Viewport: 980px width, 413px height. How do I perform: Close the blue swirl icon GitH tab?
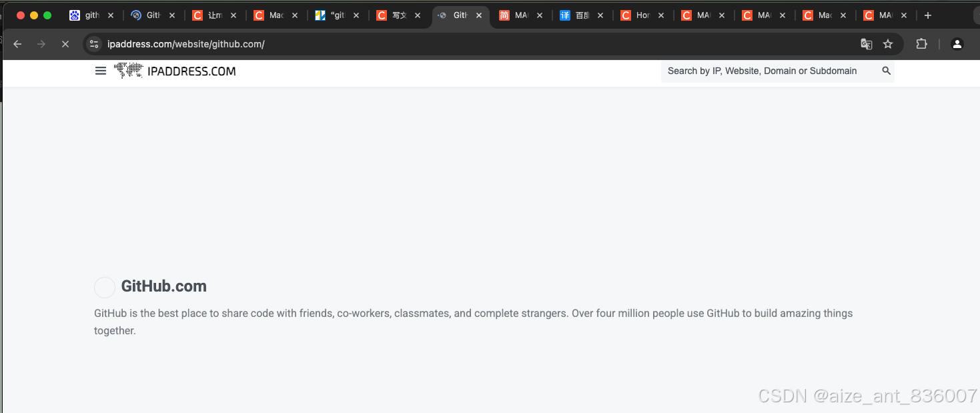[x=172, y=15]
